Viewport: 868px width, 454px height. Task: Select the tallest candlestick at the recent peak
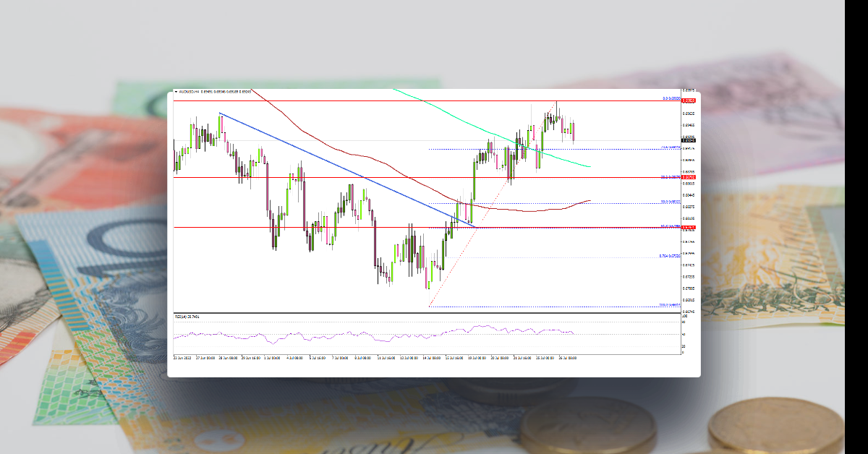coord(556,114)
